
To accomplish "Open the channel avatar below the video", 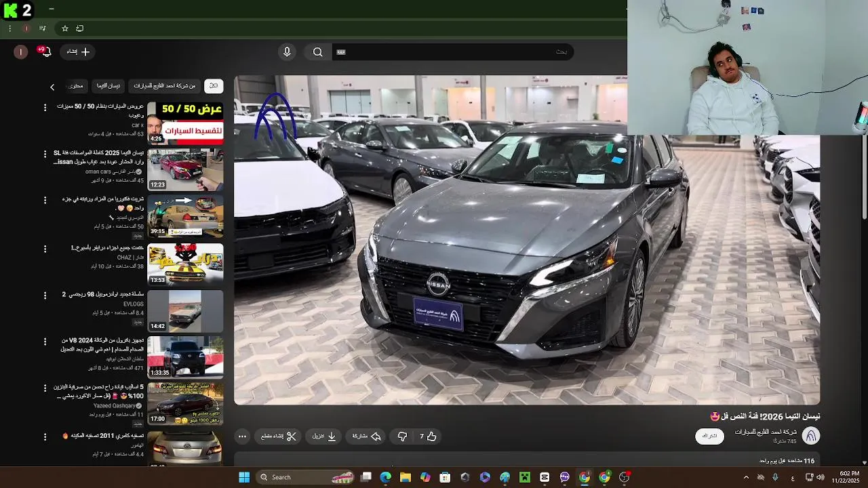I will coord(811,436).
